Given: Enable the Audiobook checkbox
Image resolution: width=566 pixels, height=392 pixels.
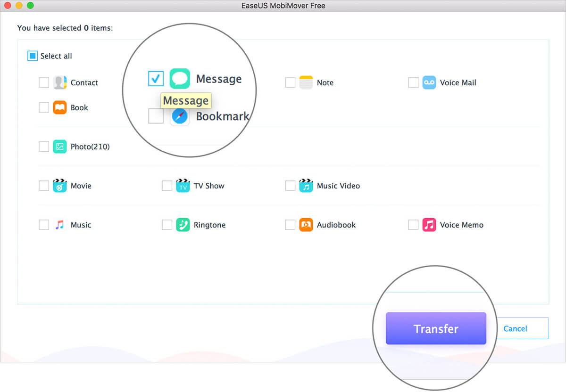Looking at the screenshot, I should [290, 225].
